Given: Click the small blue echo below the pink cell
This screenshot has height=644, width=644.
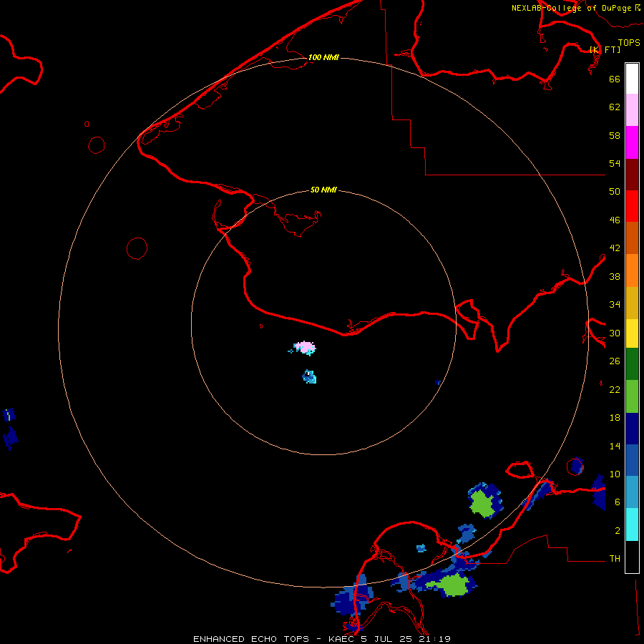Looking at the screenshot, I should tap(309, 376).
